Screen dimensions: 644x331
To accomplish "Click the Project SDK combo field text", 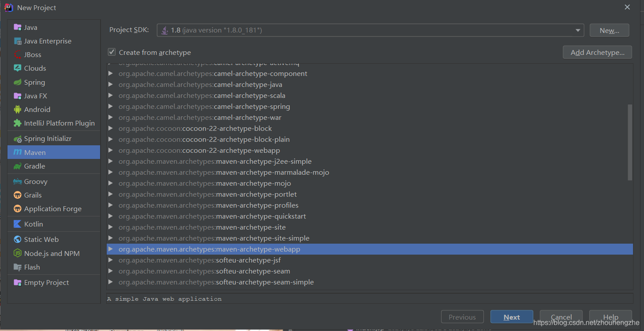I will pyautogui.click(x=216, y=30).
